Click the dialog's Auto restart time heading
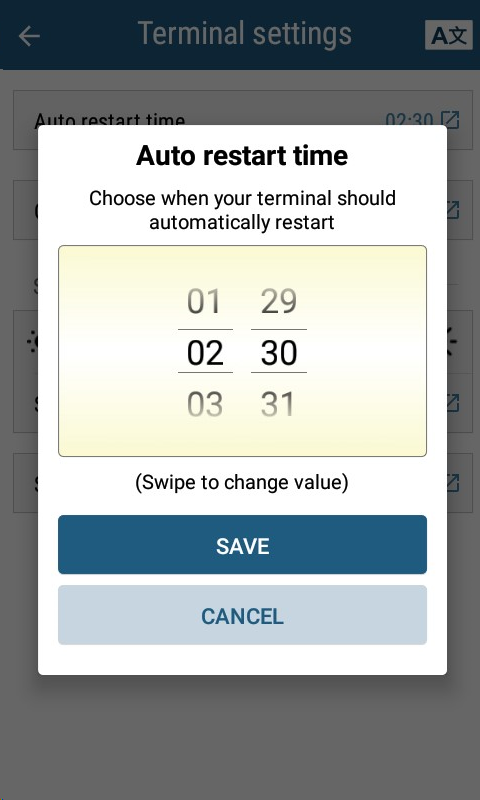The image size is (480, 800). point(242,156)
